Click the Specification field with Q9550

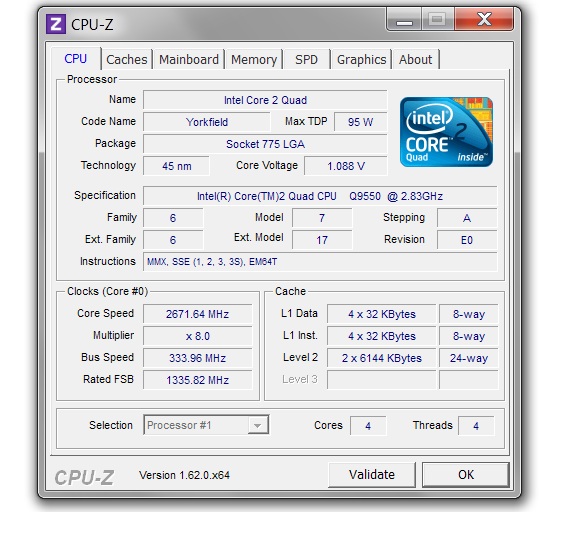[320, 196]
